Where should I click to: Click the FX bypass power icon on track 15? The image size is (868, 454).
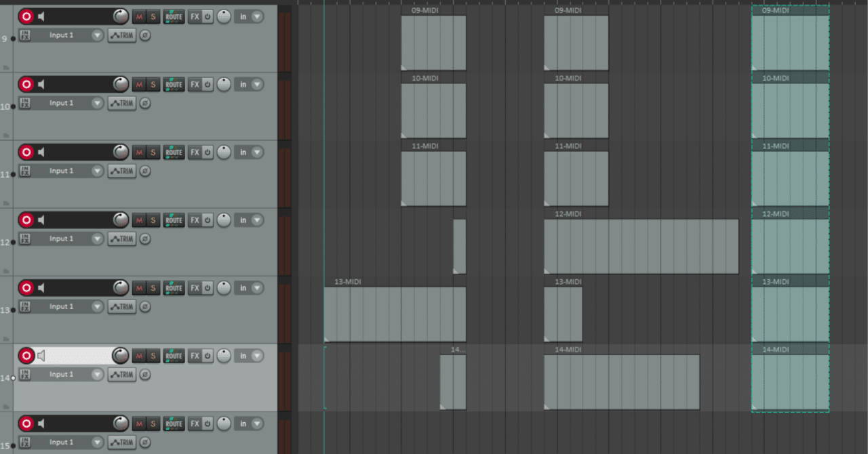pyautogui.click(x=206, y=423)
